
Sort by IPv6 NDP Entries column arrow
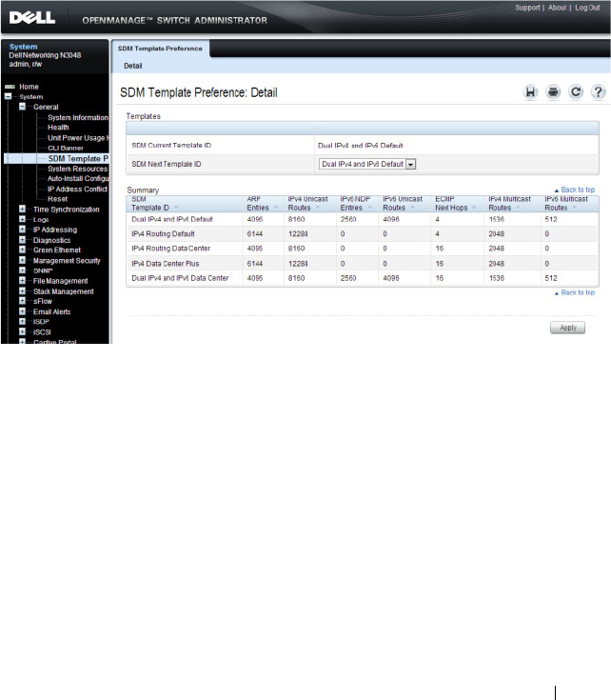click(x=369, y=208)
